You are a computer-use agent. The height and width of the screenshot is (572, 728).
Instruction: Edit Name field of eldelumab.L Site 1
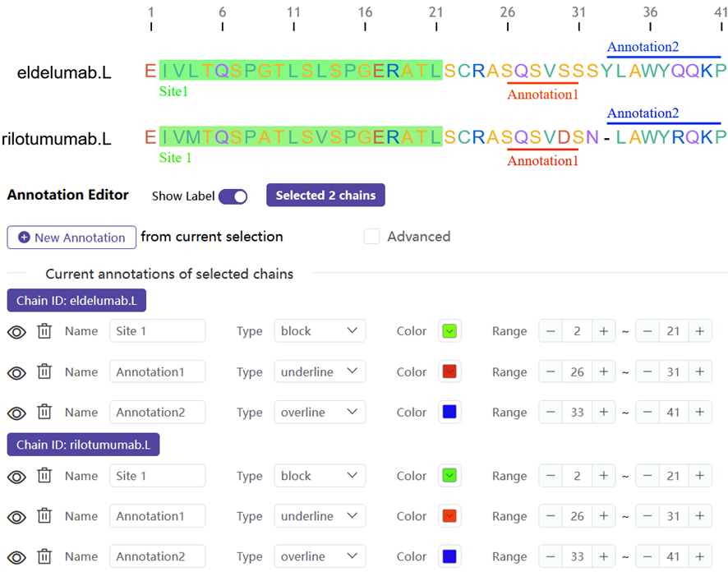coord(158,331)
